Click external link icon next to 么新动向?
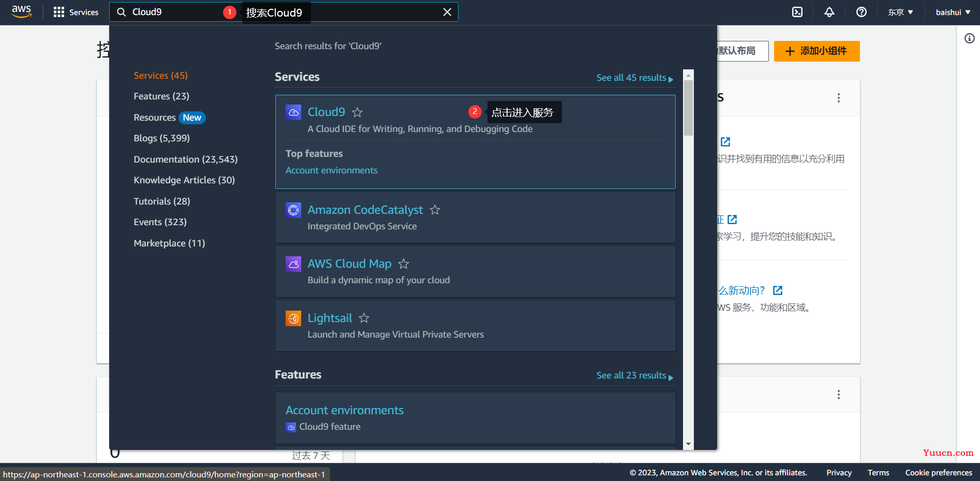This screenshot has width=980, height=481. coord(778,290)
